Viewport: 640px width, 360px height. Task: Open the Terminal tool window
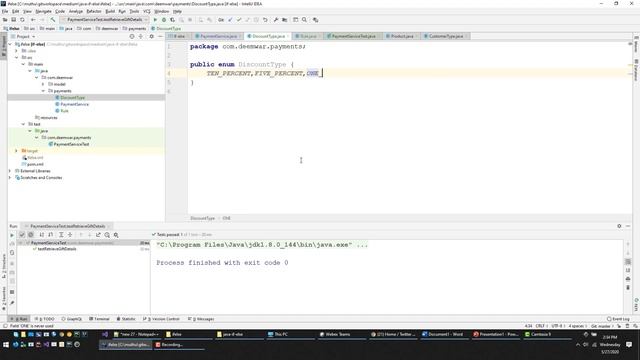tap(99, 319)
